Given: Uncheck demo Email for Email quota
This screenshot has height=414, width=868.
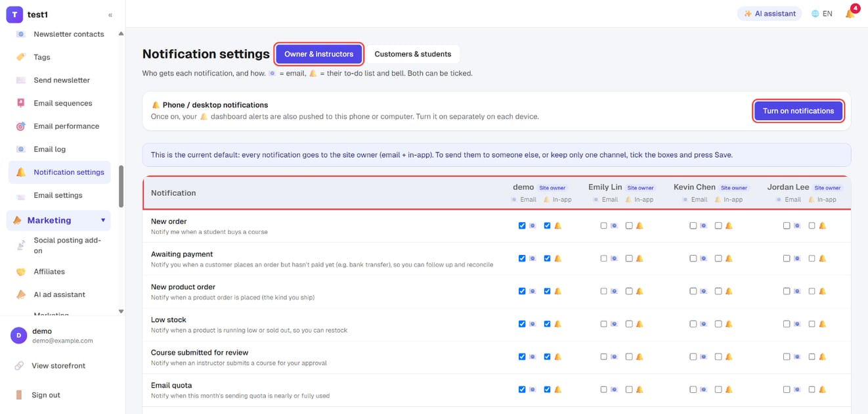Looking at the screenshot, I should (x=522, y=390).
